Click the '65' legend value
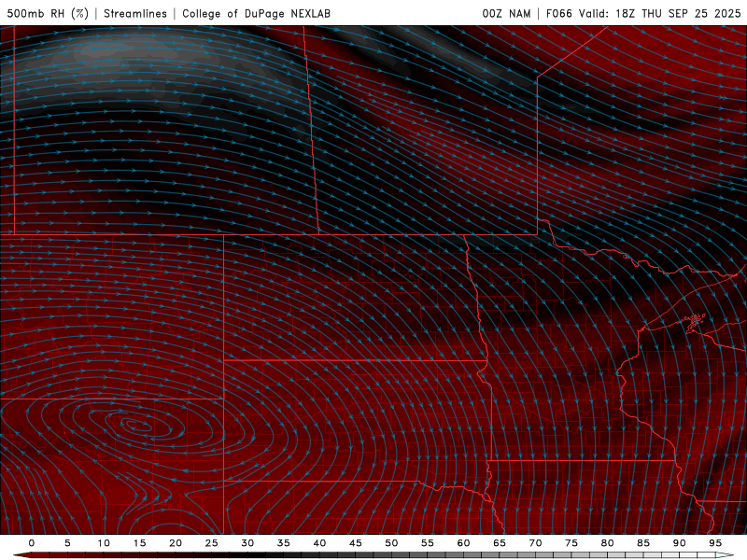This screenshot has height=560, width=747. coord(500,543)
